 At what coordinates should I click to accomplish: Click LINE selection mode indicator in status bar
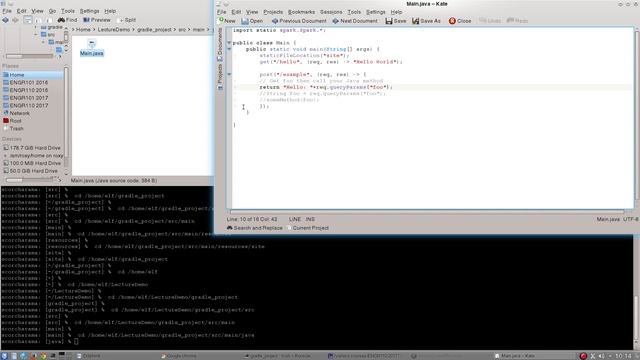(295, 219)
